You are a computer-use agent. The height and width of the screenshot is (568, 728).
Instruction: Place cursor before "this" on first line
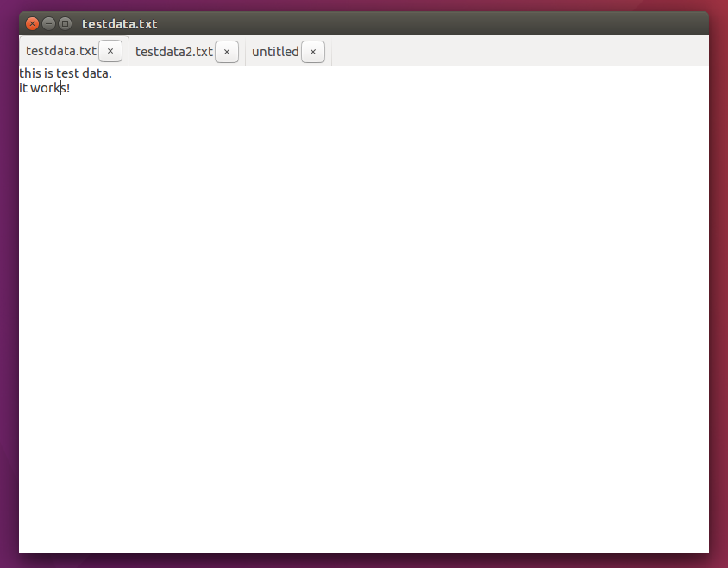tap(19, 73)
